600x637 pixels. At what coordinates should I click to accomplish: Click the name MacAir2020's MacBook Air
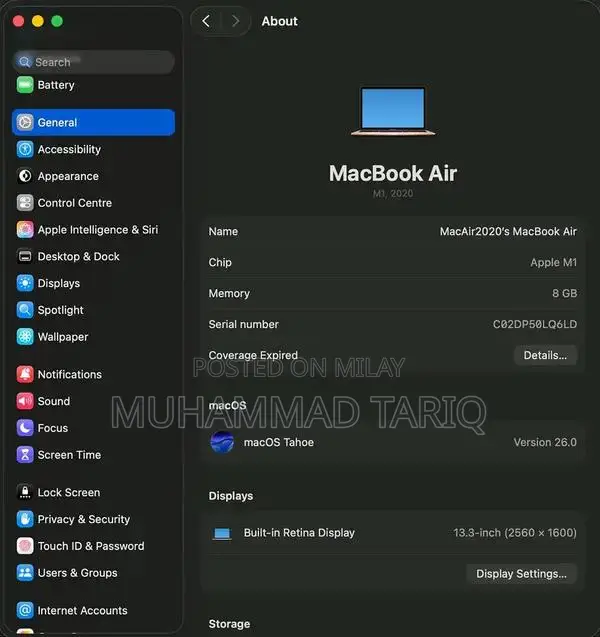508,232
